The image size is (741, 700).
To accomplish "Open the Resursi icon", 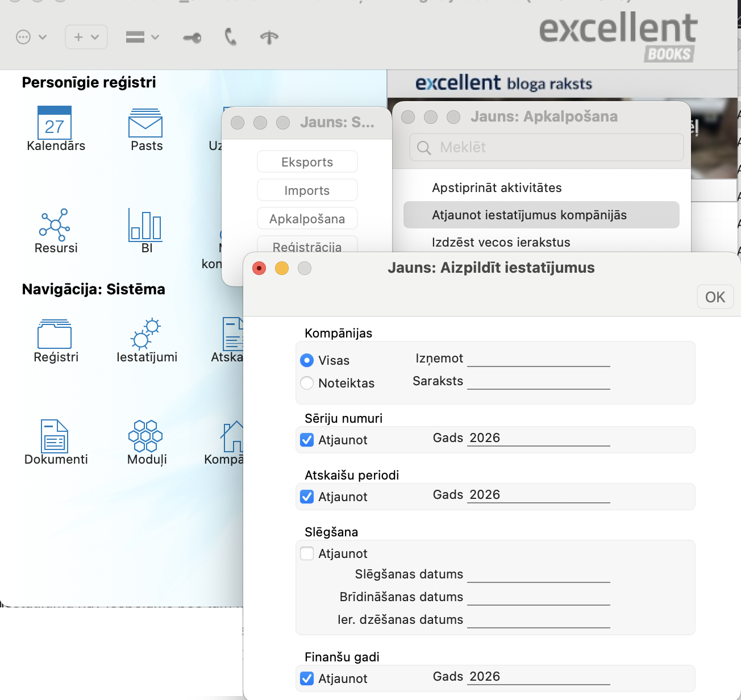I will (x=55, y=224).
